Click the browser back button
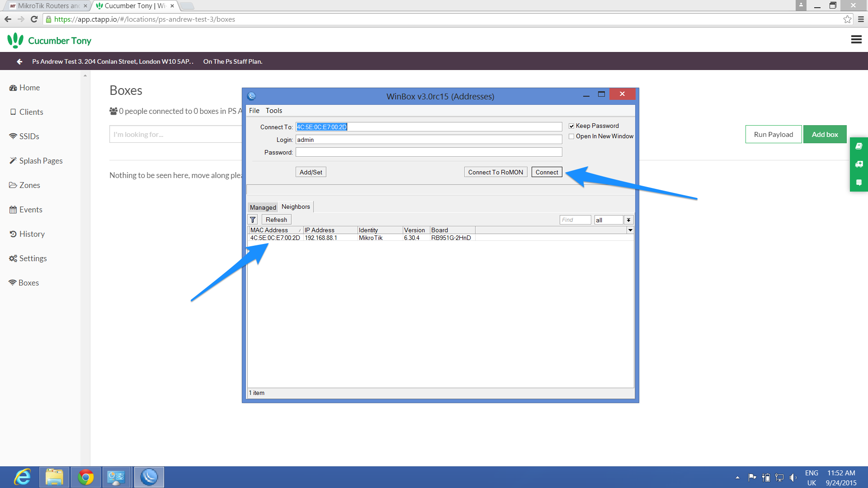The image size is (868, 488). 8,19
